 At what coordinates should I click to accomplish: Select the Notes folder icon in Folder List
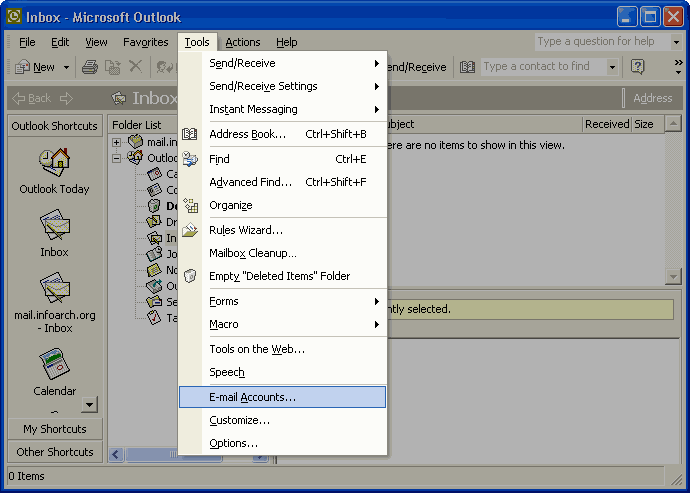(154, 269)
